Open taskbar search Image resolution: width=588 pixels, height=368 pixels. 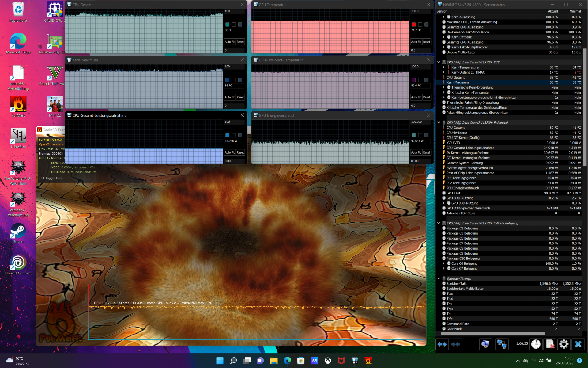click(x=233, y=361)
